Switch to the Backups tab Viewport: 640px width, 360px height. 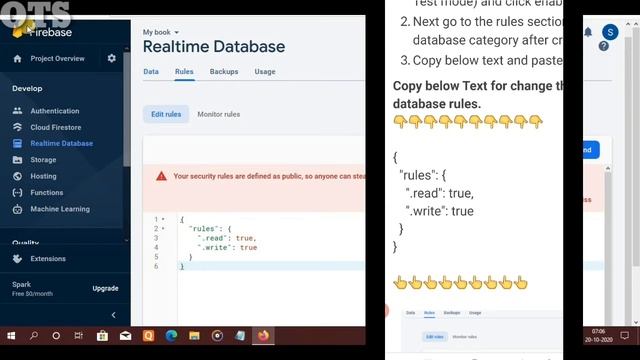[x=224, y=71]
